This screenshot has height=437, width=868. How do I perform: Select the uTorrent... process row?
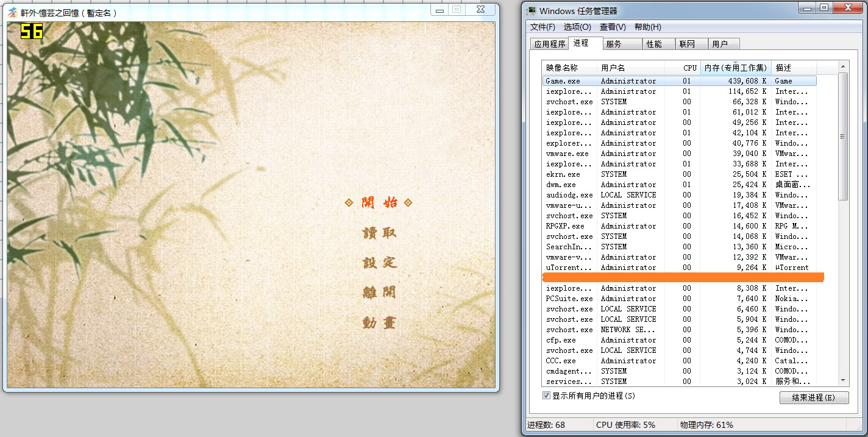(679, 268)
